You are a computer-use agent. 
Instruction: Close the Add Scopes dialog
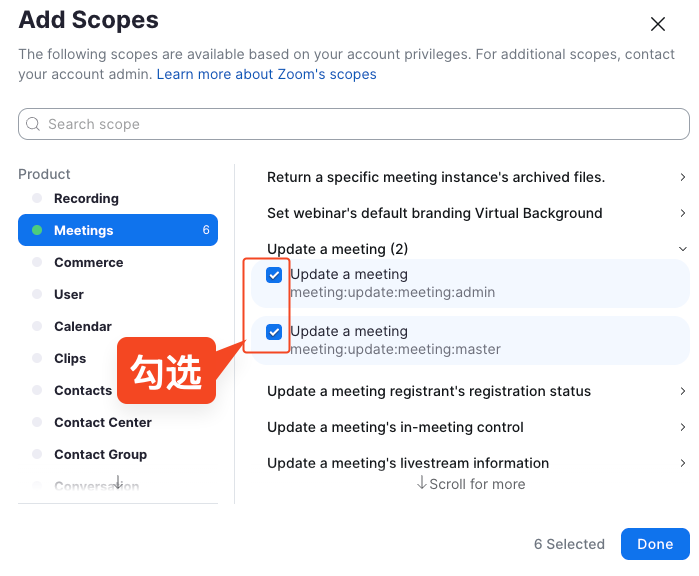(657, 24)
